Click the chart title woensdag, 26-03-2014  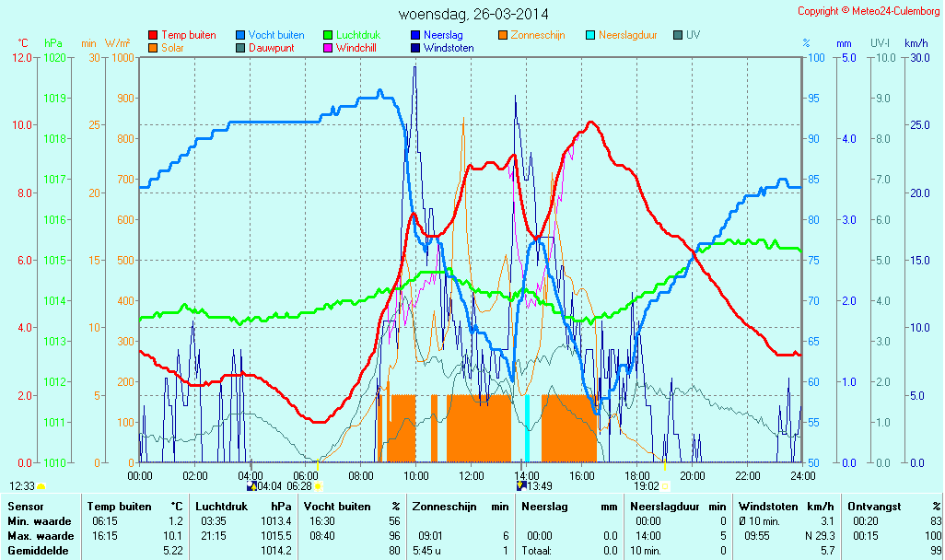point(473,14)
